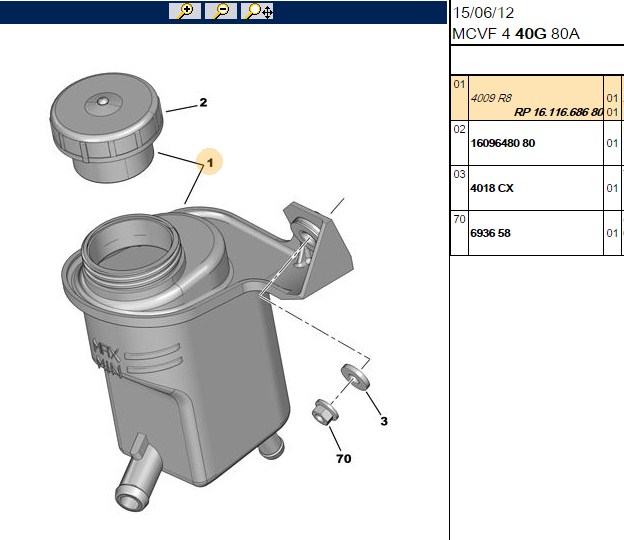The height and width of the screenshot is (540, 624).
Task: Open part number 16096480 80
Action: tap(503, 143)
